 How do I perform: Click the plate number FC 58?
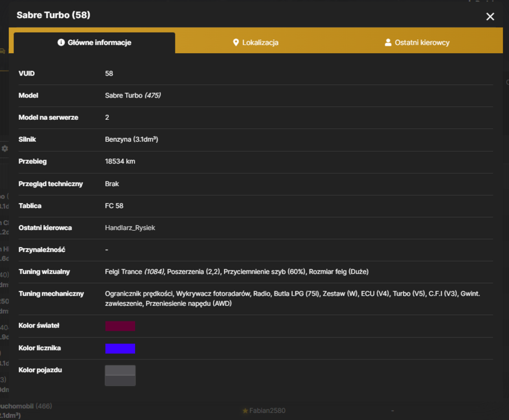click(114, 206)
